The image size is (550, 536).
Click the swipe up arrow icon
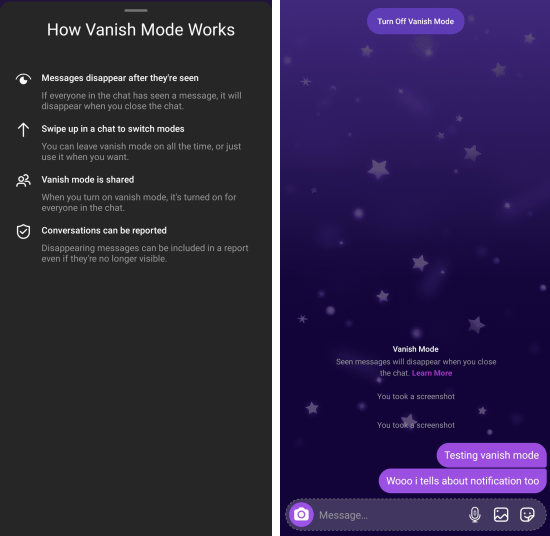[24, 130]
